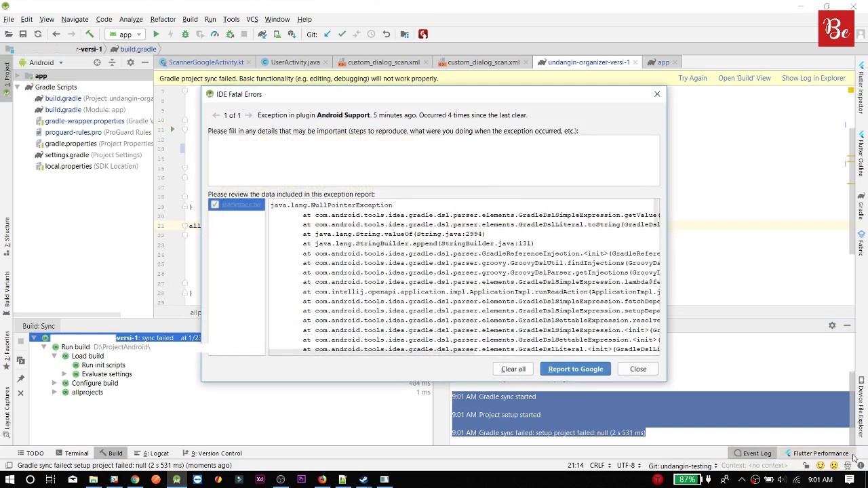Click the Git revert undo icon

coord(387,34)
